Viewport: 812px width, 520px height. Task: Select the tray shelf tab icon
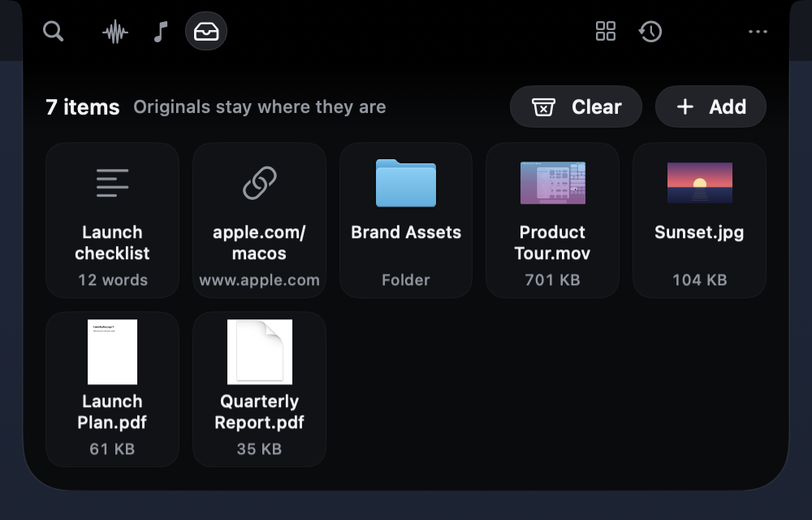click(x=206, y=31)
